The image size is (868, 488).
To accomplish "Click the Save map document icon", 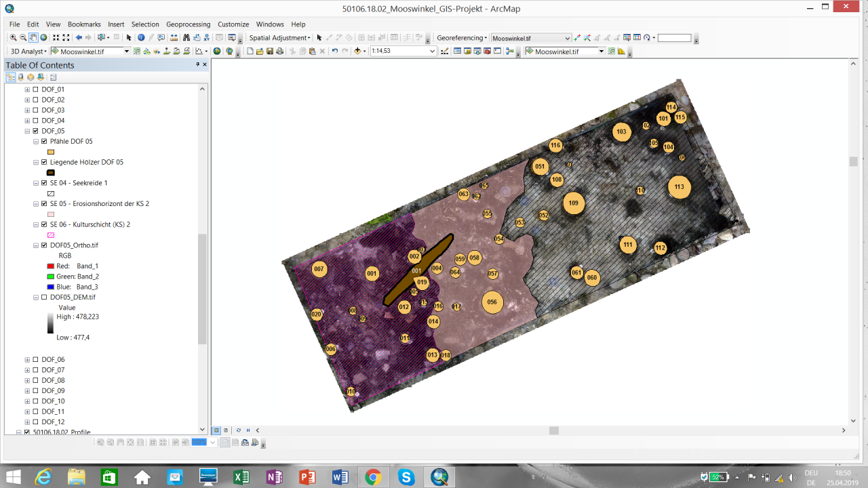I will pyautogui.click(x=270, y=52).
